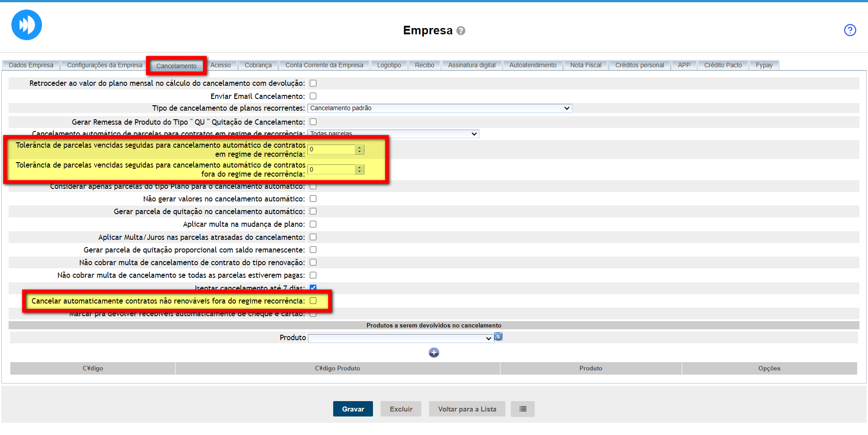Open Tipo de cancelamento de planos dropdown
Screen dimensions: 868x435
pyautogui.click(x=439, y=108)
